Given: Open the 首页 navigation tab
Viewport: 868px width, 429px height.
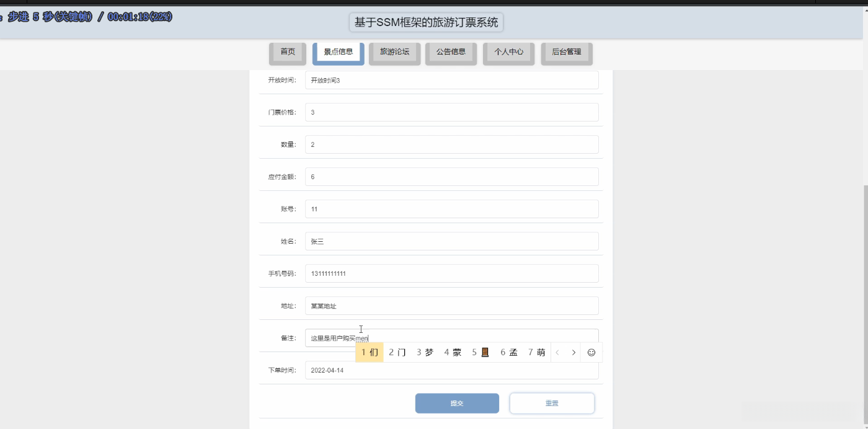Looking at the screenshot, I should tap(288, 53).
